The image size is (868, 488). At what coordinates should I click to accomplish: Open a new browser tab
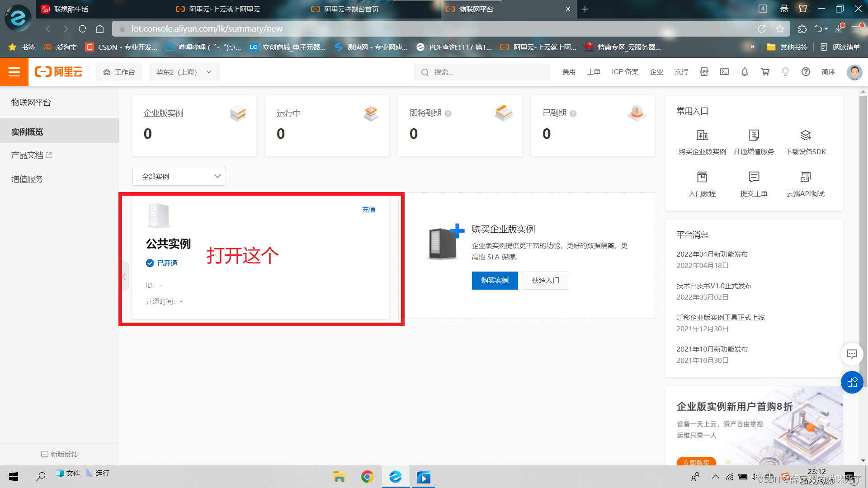click(x=585, y=9)
